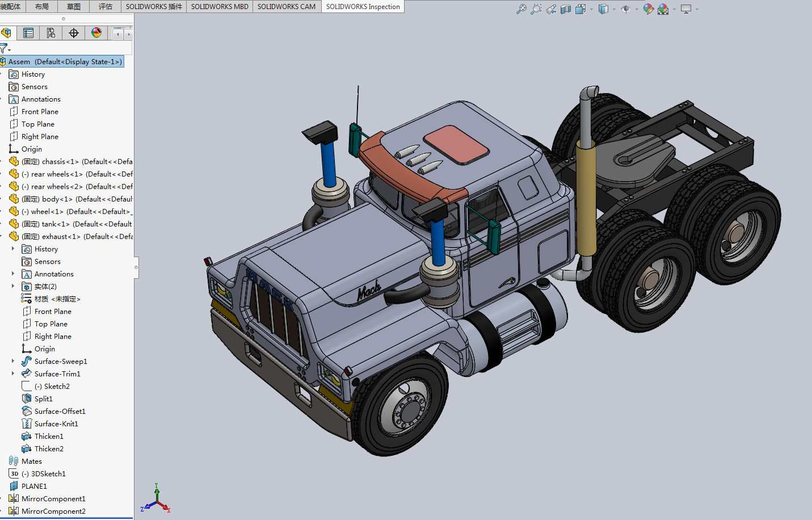Switch to the SOLIDWORKS CAM tab
Screen dimensions: 812x520
click(286, 6)
